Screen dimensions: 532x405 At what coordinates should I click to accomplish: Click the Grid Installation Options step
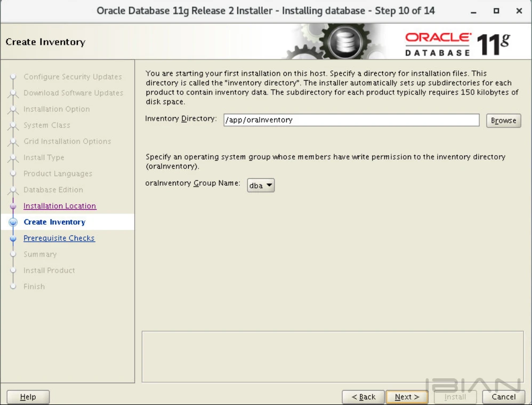67,141
